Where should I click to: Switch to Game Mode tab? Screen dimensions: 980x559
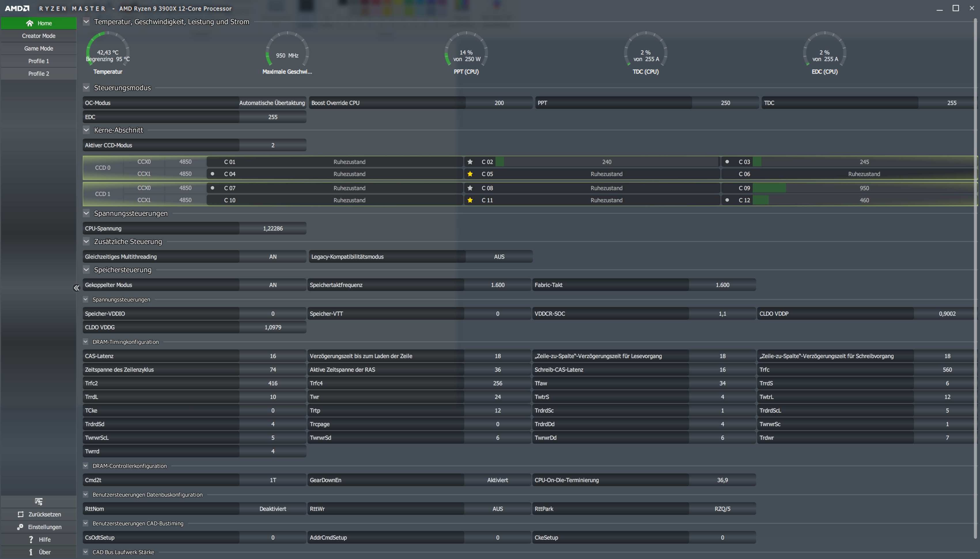click(x=39, y=48)
